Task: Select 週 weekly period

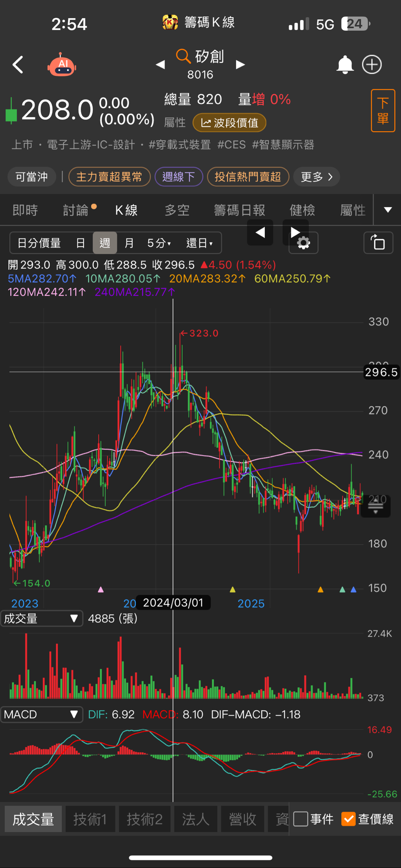Action: [x=105, y=243]
